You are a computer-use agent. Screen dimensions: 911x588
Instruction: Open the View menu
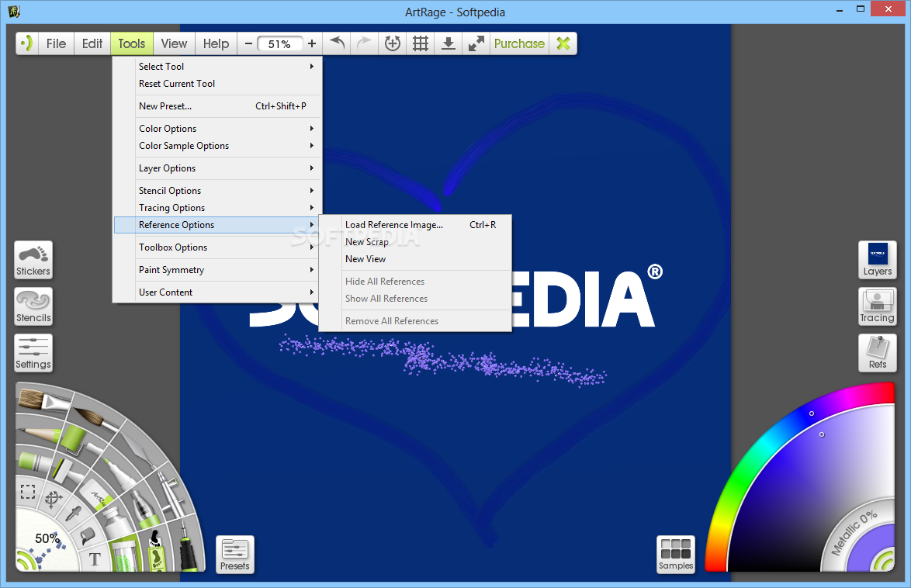coord(174,43)
